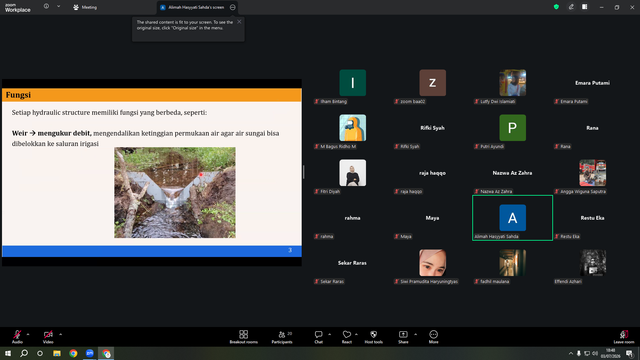Unmute the Audio microphone button
This screenshot has height=360, width=640.
pyautogui.click(x=17, y=337)
